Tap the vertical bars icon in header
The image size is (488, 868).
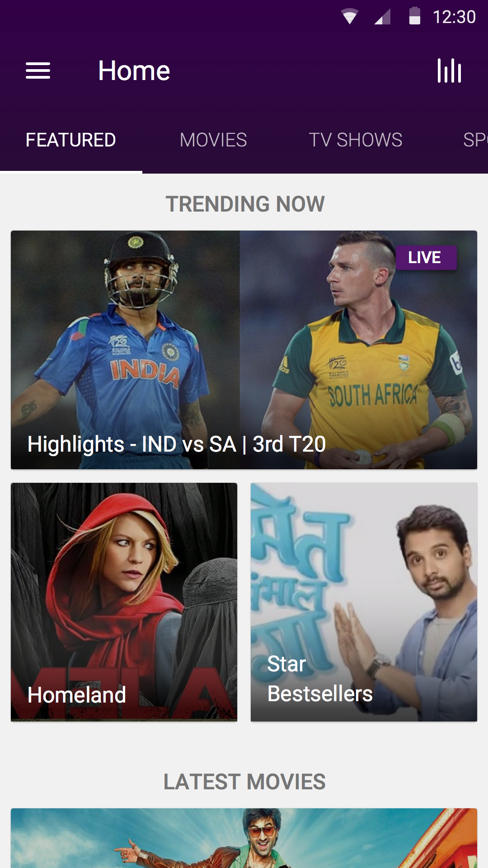449,71
